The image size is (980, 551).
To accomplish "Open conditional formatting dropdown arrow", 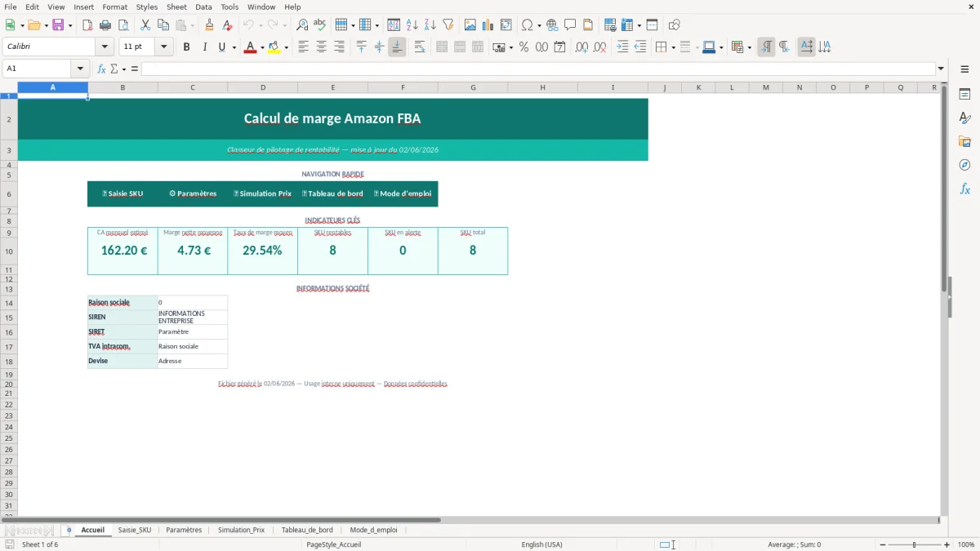I will tap(749, 47).
